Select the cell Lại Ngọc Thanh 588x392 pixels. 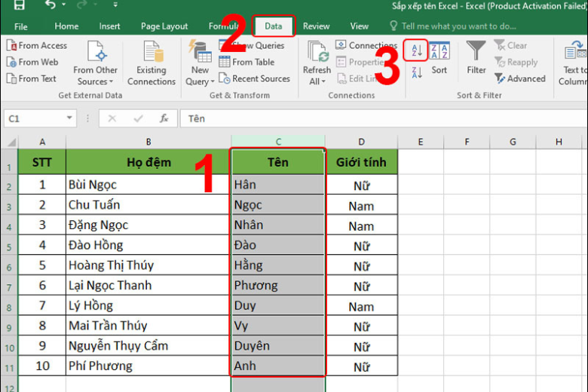(148, 286)
